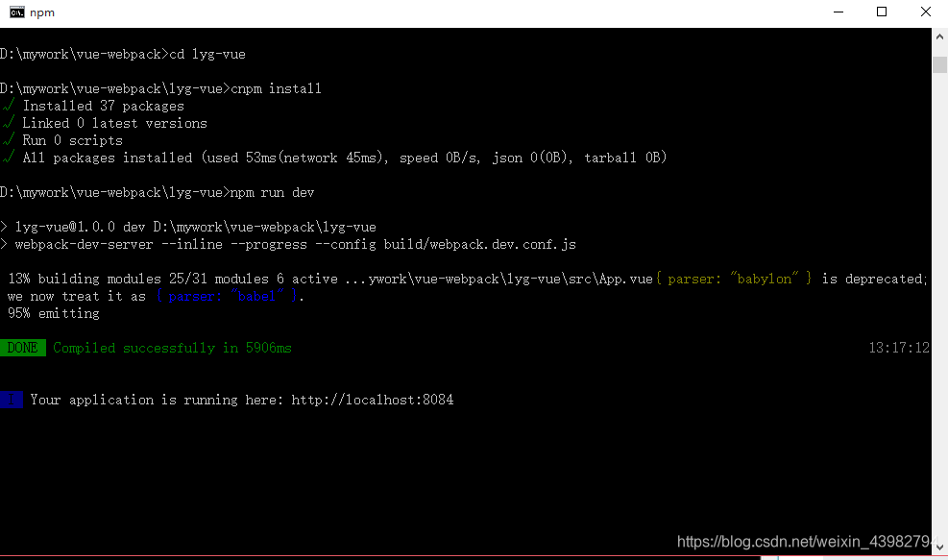Click green checkmark beside 'Linked 0 latest versions'
This screenshot has height=560, width=948.
(x=9, y=123)
